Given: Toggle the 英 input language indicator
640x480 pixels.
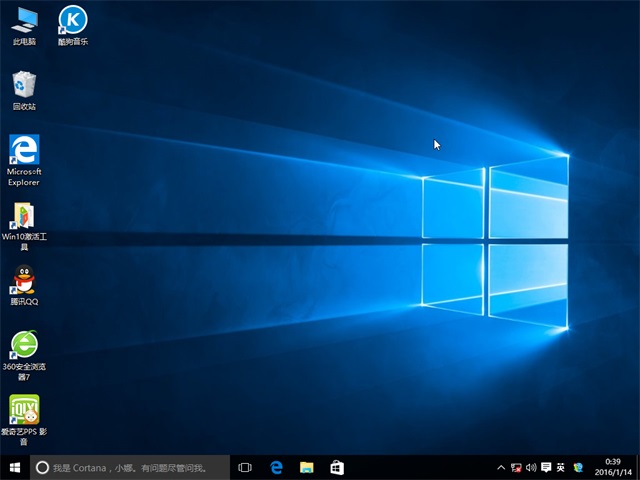Looking at the screenshot, I should 561,467.
